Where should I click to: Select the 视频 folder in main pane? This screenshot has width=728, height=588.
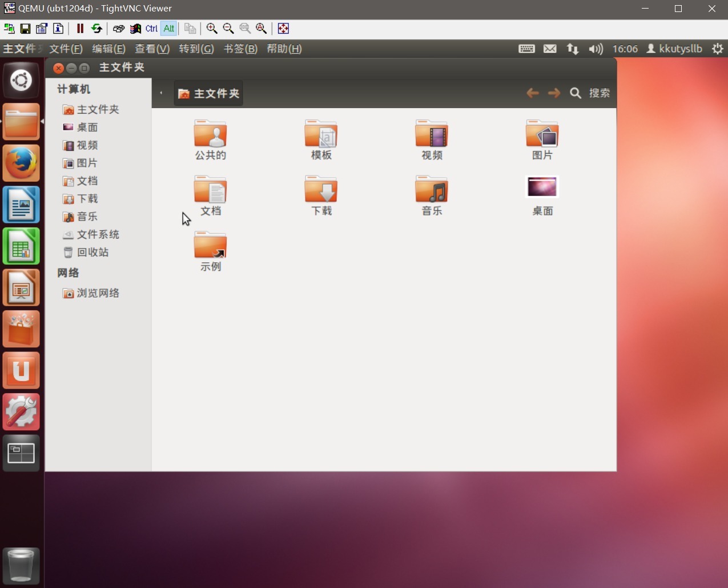[x=432, y=139]
